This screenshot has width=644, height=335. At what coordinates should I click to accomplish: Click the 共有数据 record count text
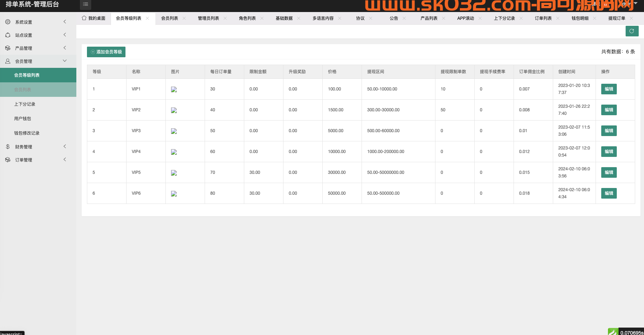[x=618, y=52]
